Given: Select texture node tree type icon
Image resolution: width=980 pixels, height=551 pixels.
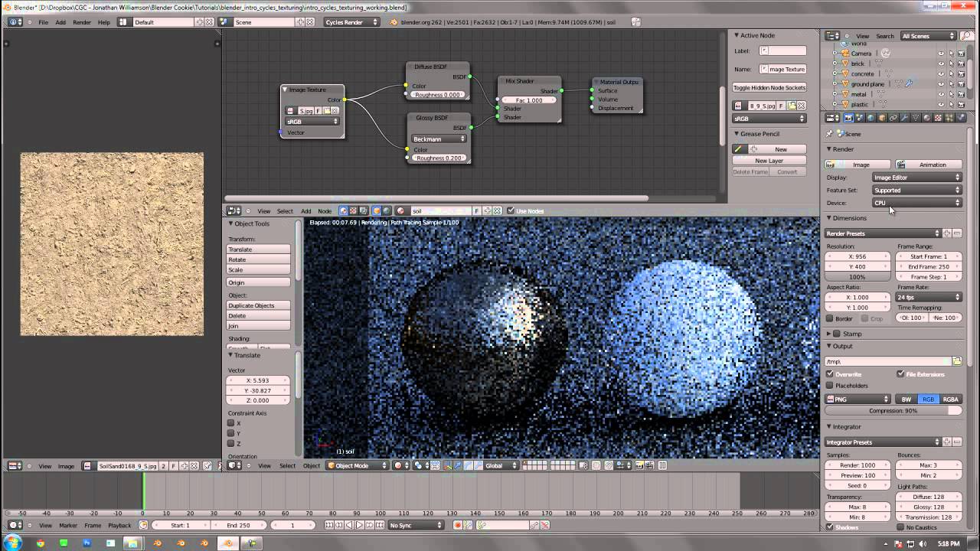Looking at the screenshot, I should tap(353, 210).
